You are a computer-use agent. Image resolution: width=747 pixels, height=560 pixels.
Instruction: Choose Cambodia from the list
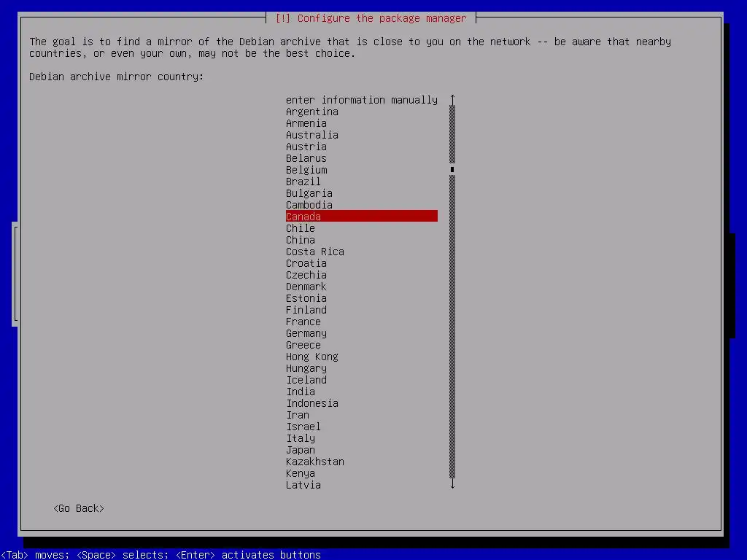point(362,205)
